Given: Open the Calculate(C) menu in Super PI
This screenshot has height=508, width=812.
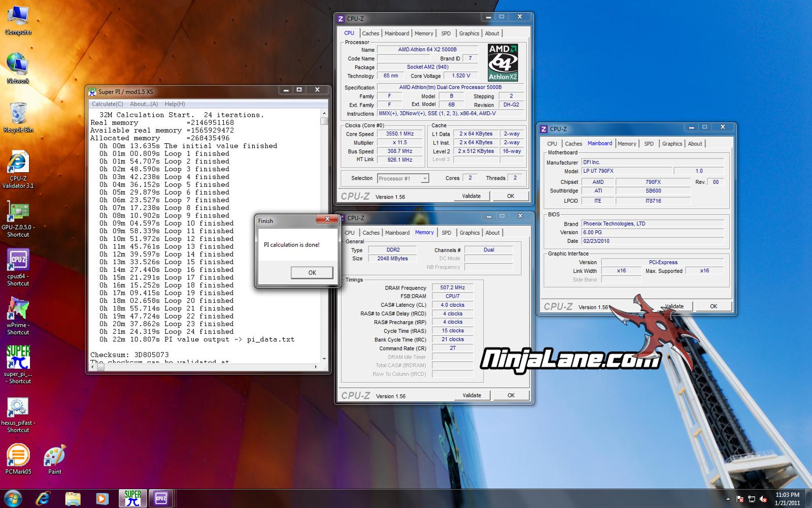Looking at the screenshot, I should tap(107, 104).
